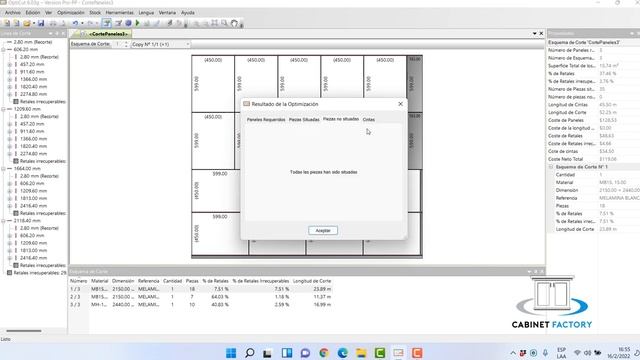The image size is (640, 360).
Task: Select scheme row 2 / 3 in table
Action: pyautogui.click(x=201, y=297)
